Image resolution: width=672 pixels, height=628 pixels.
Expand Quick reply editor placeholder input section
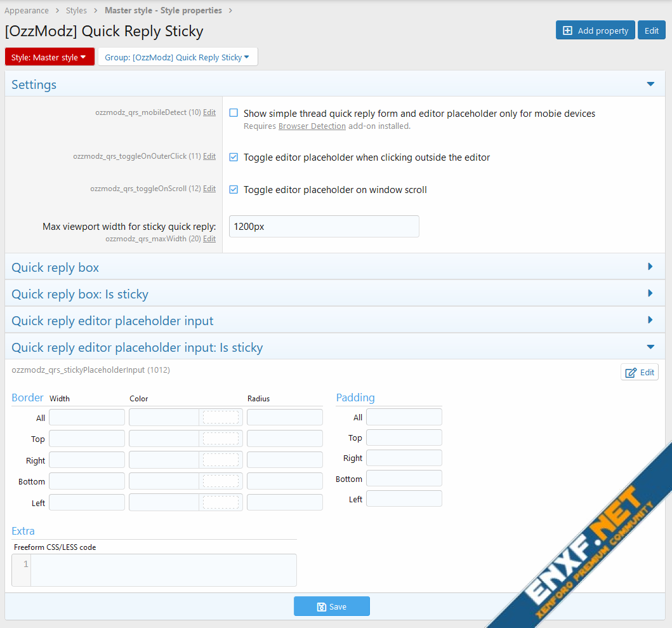click(x=650, y=320)
